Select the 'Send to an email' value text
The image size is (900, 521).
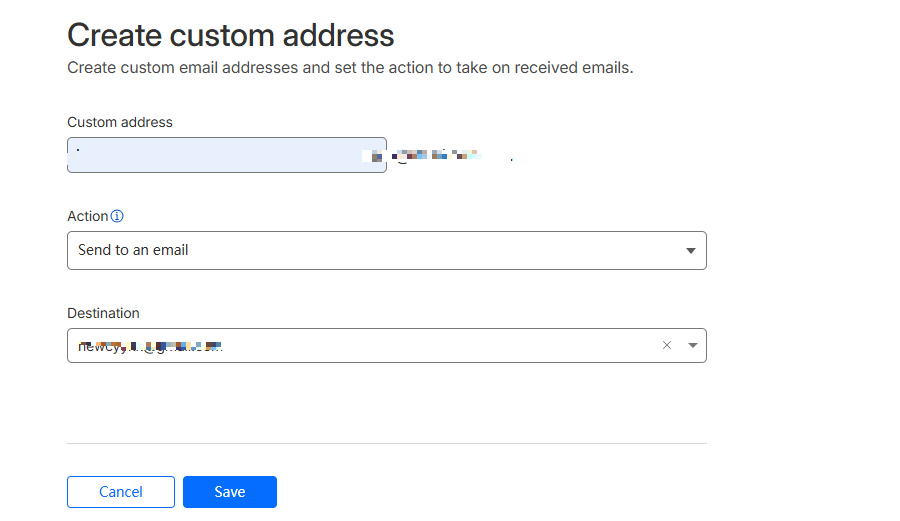coord(133,250)
